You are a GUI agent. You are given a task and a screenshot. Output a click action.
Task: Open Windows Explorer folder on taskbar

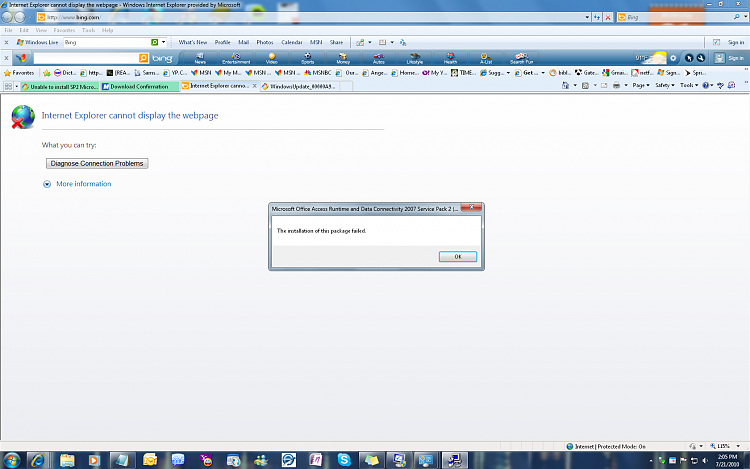pyautogui.click(x=67, y=460)
